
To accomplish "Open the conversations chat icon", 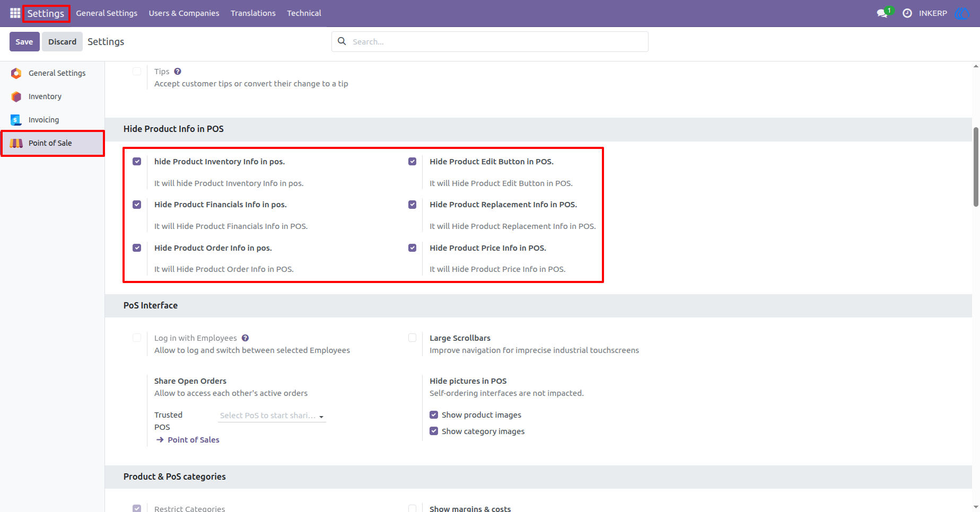I will tap(882, 13).
